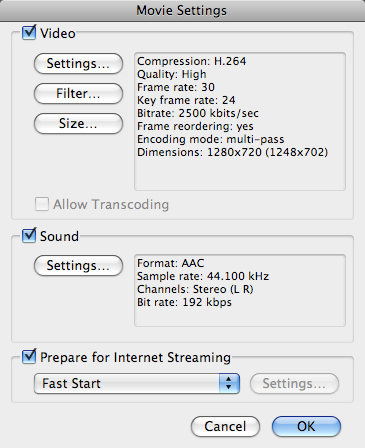Click the Fast Start dropdown arrows
The image size is (365, 448).
point(229,383)
